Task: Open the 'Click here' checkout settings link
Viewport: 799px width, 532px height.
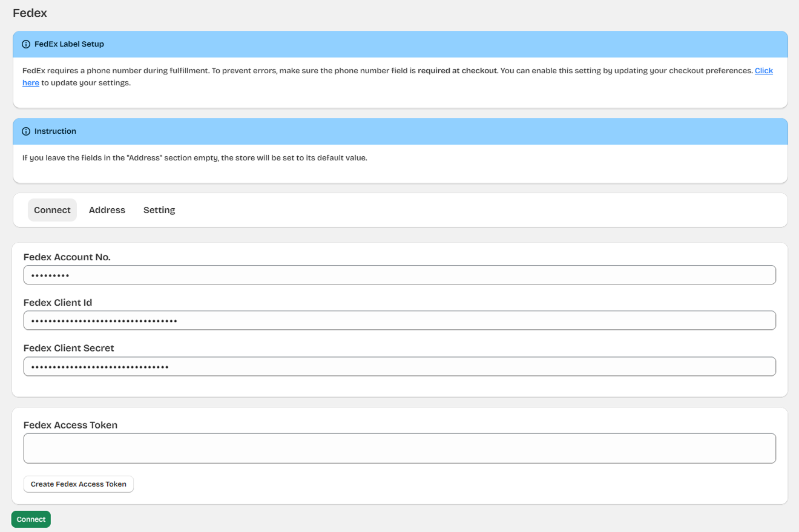Action: click(763, 71)
